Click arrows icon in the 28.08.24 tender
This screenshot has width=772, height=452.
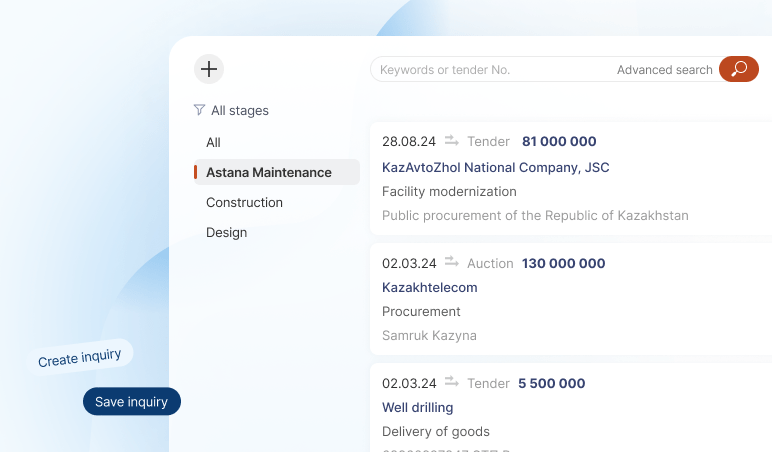point(452,141)
